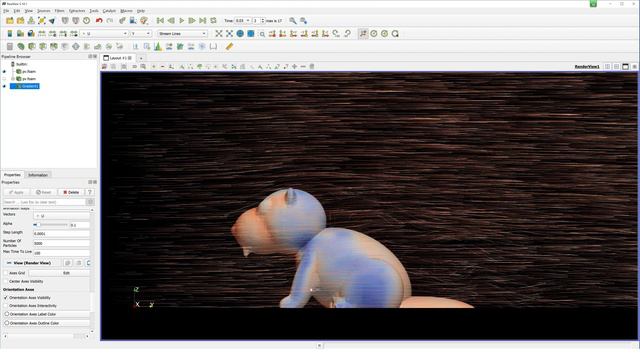Click the edit color map icon
Screen dimensions: 640x360
point(20,33)
